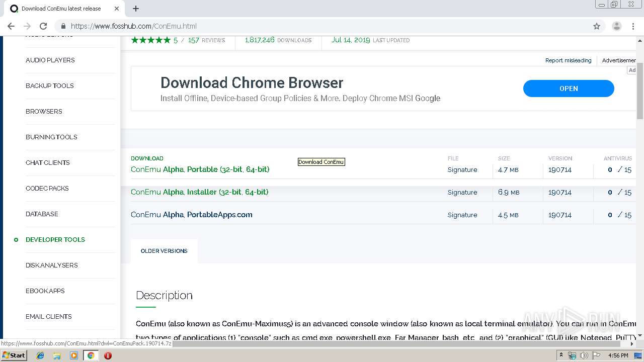Click the 4.7 MB size value
The image size is (644, 362).
(x=508, y=170)
